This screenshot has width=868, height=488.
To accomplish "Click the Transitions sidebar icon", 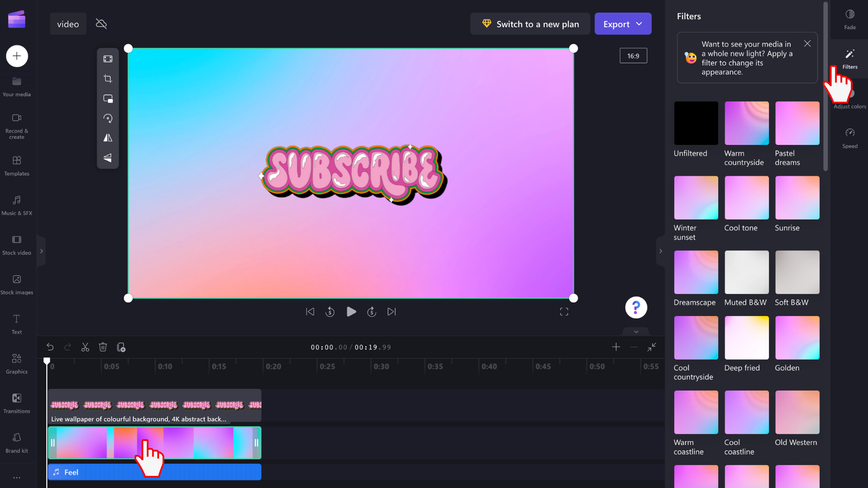I will [x=17, y=403].
